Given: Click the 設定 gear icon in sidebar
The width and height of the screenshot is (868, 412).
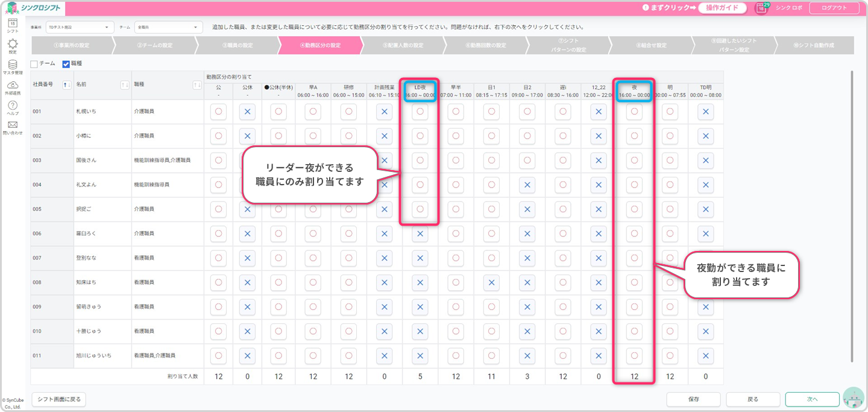Looking at the screenshot, I should pos(13,45).
